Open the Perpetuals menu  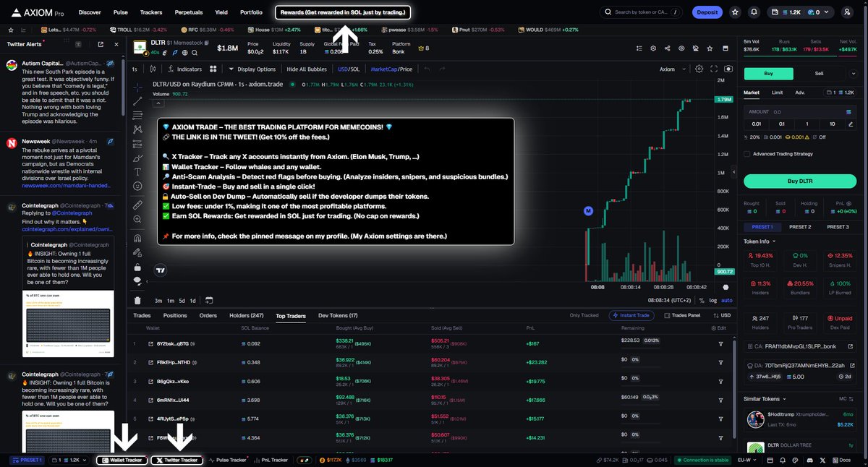[189, 12]
